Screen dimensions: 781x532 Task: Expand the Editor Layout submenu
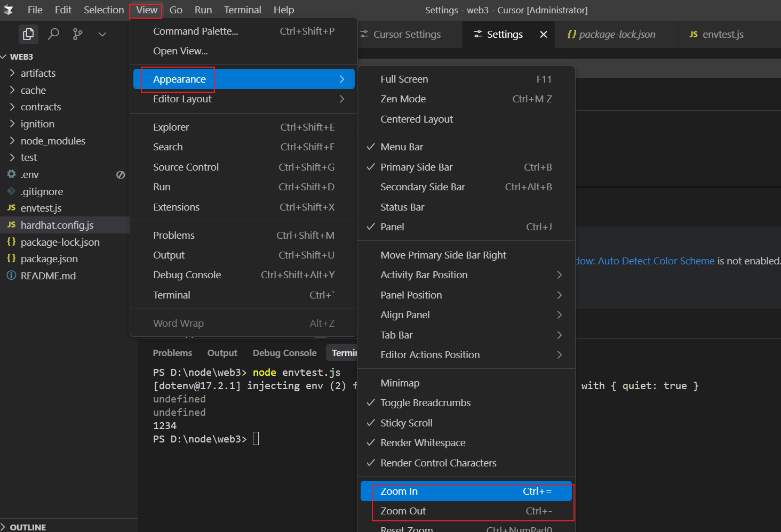[x=244, y=99]
